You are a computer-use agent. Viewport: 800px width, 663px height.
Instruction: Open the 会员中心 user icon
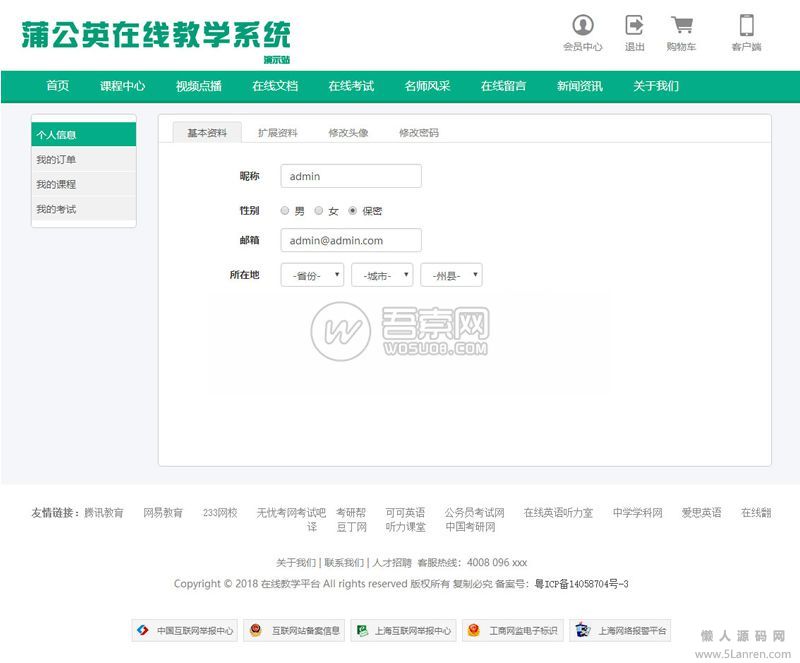pos(582,25)
